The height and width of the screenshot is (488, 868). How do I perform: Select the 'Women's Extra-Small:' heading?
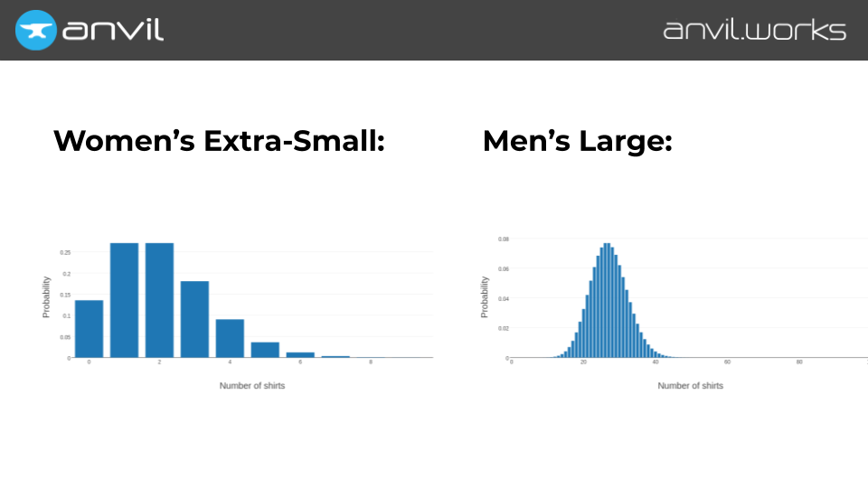[220, 141]
